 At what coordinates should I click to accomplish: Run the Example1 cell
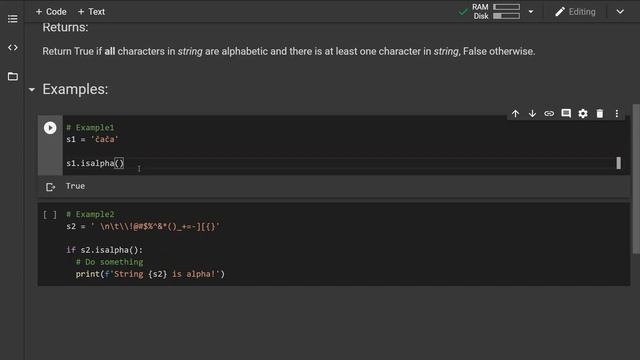(x=50, y=128)
